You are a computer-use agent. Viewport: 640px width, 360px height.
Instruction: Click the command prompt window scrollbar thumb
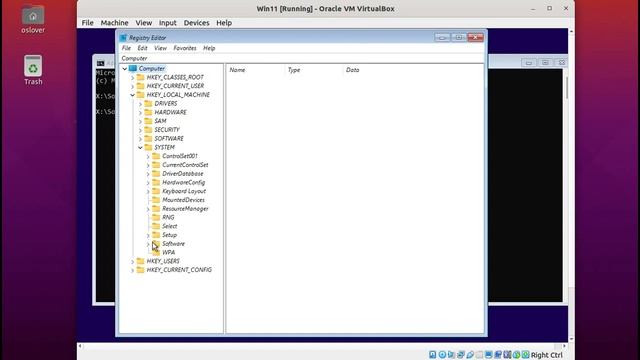click(567, 88)
